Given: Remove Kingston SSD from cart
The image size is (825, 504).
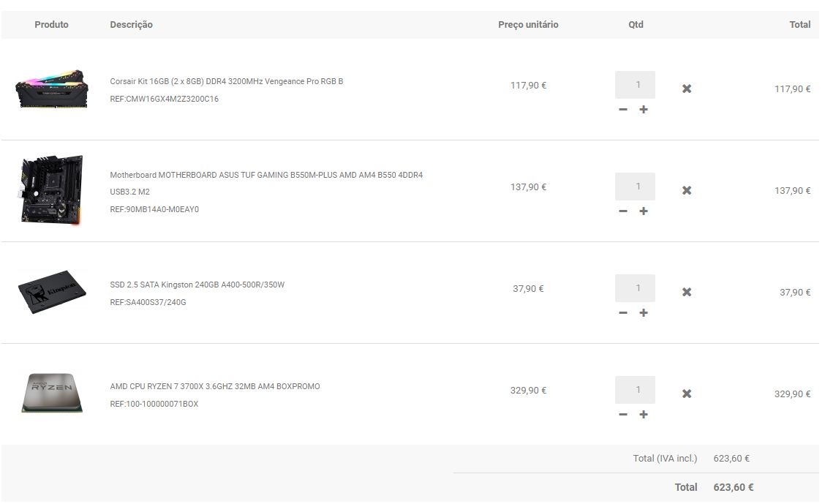Looking at the screenshot, I should point(687,292).
